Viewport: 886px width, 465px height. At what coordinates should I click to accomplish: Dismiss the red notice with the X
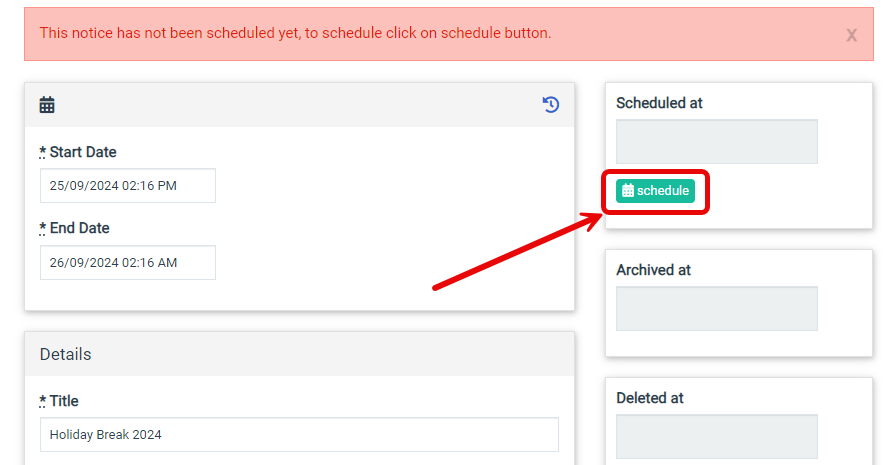point(851,35)
